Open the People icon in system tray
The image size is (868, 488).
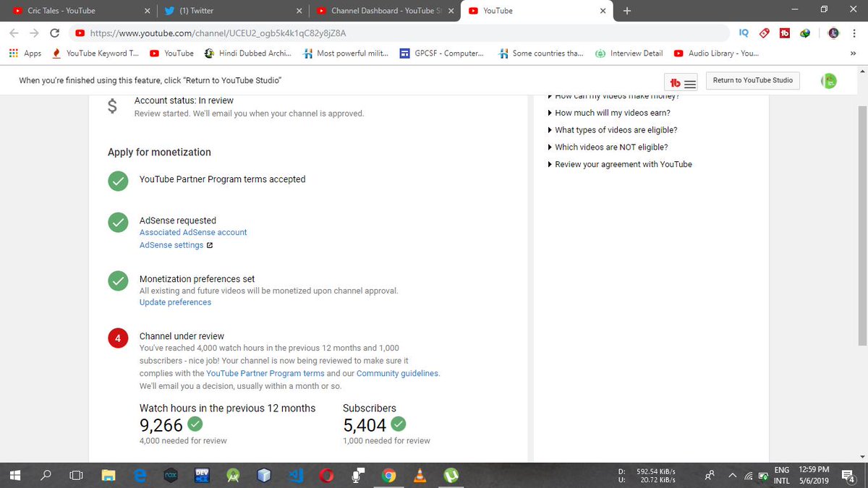point(710,476)
